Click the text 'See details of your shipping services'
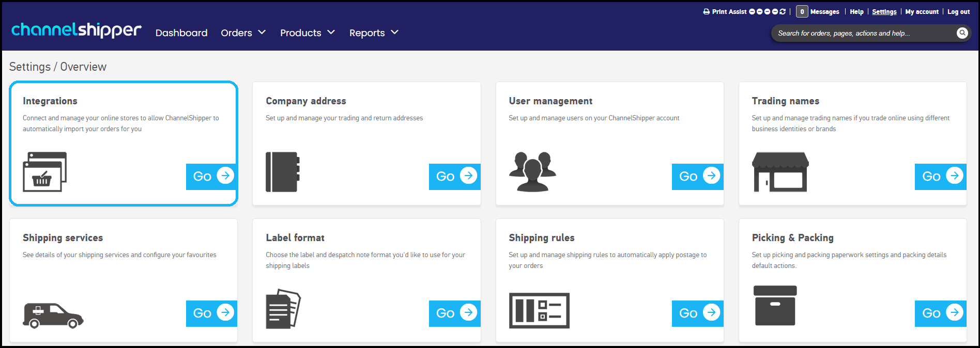This screenshot has height=348, width=980. (76, 255)
